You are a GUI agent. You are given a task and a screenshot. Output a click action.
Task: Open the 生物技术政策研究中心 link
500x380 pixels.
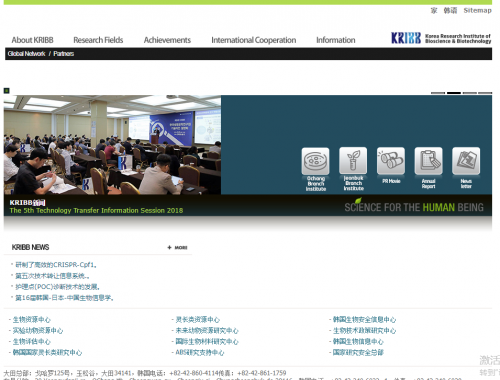(x=364, y=331)
